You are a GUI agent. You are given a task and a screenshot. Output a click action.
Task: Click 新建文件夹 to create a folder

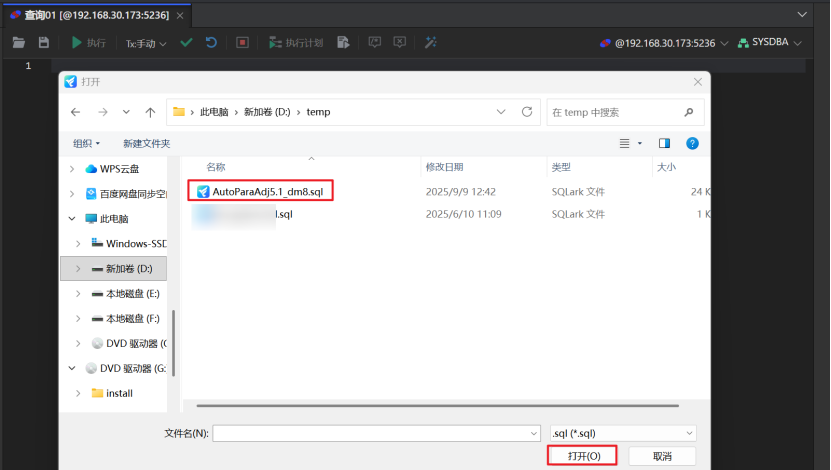[146, 144]
